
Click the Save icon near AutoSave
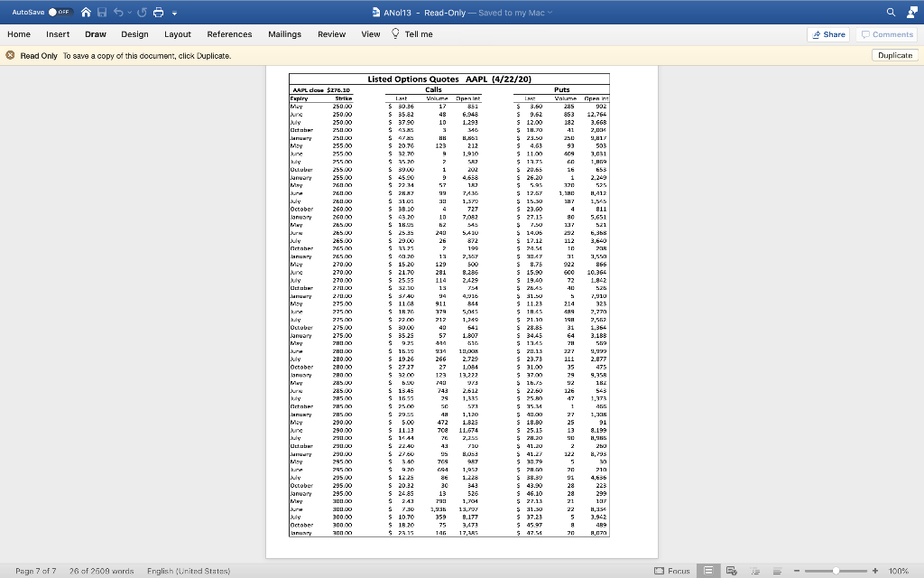pyautogui.click(x=103, y=12)
